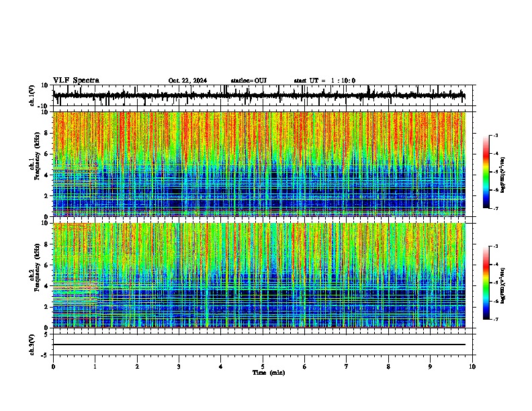The width and height of the screenshot is (532, 411).
Task: Click time axis tick label "4"
Action: 221,367
